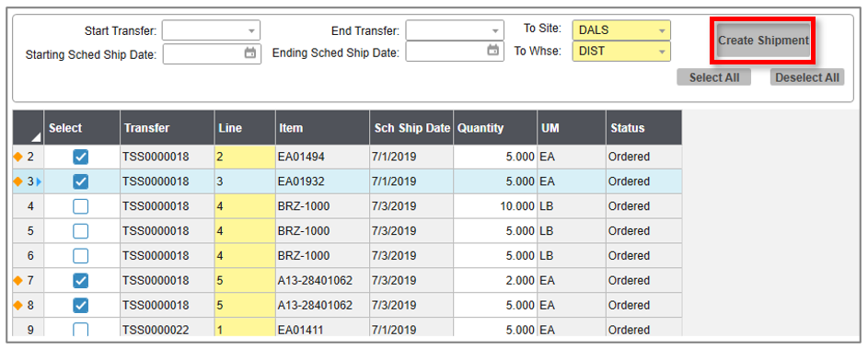Check Select box for transfer TSS0000022
Screen dimensions: 868x349
(81, 330)
